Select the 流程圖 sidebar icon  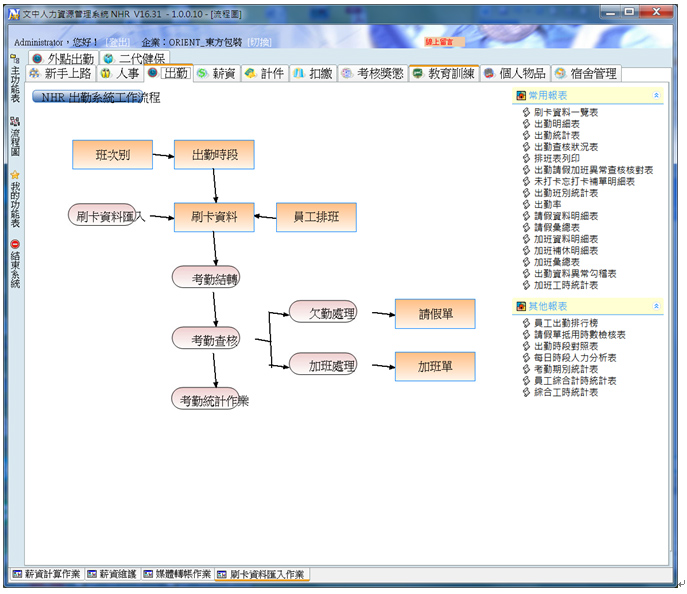click(15, 121)
